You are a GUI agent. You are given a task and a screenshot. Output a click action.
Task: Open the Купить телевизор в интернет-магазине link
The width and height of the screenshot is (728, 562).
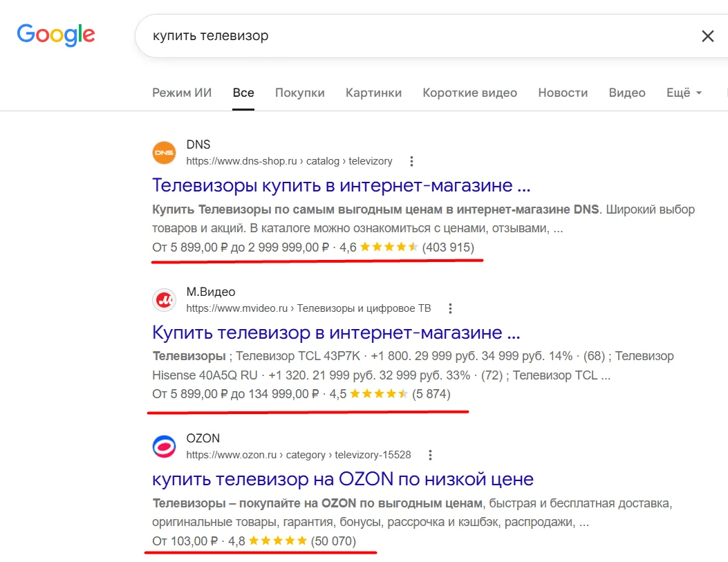pyautogui.click(x=336, y=332)
